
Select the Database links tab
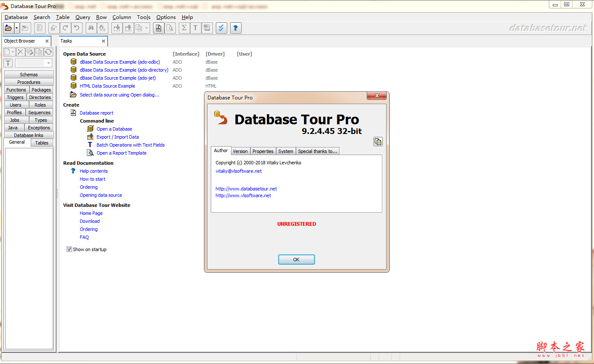pyautogui.click(x=29, y=135)
